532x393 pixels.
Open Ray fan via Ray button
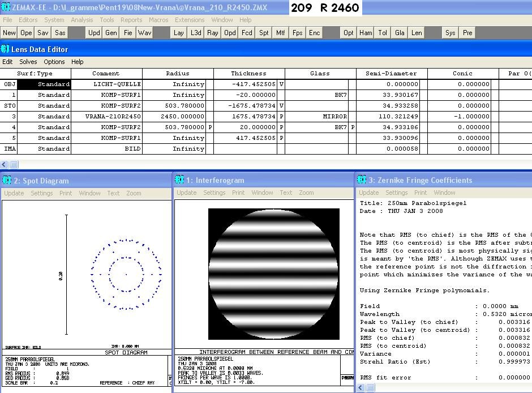click(x=213, y=33)
